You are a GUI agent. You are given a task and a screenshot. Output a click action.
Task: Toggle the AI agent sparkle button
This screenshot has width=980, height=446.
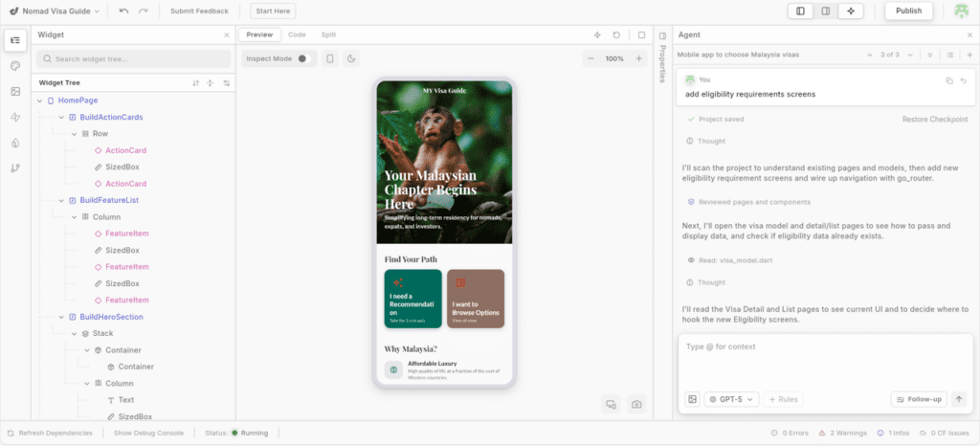[851, 11]
